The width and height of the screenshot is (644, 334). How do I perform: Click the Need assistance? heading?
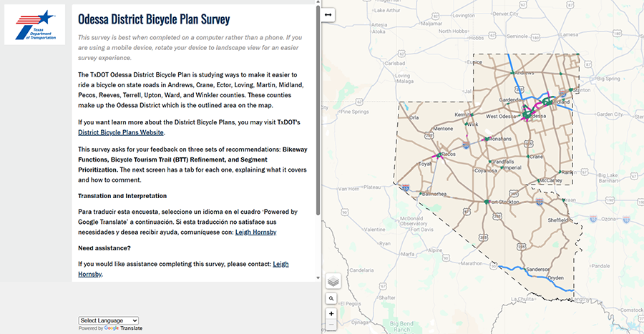point(104,248)
